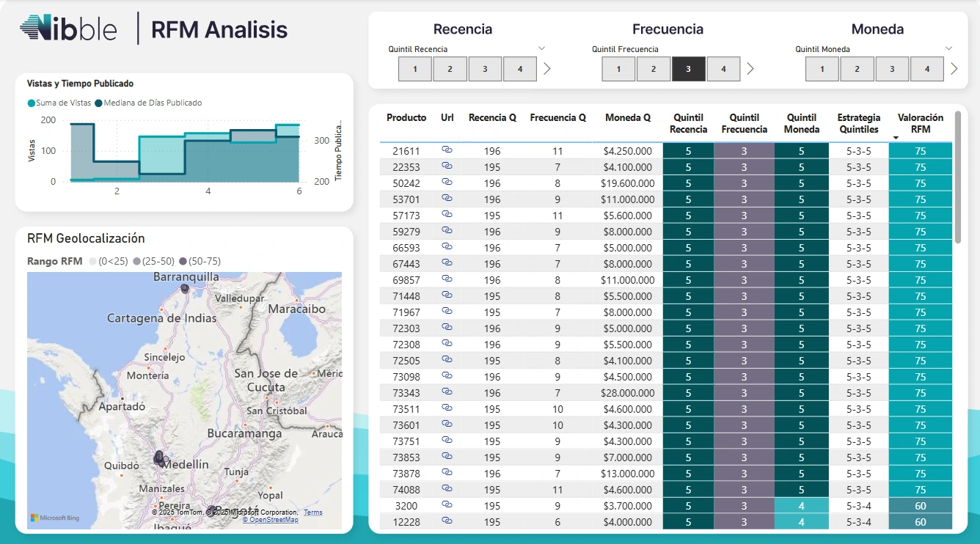
Task: Select quintile 4 in Moneda slicer
Action: pos(926,69)
